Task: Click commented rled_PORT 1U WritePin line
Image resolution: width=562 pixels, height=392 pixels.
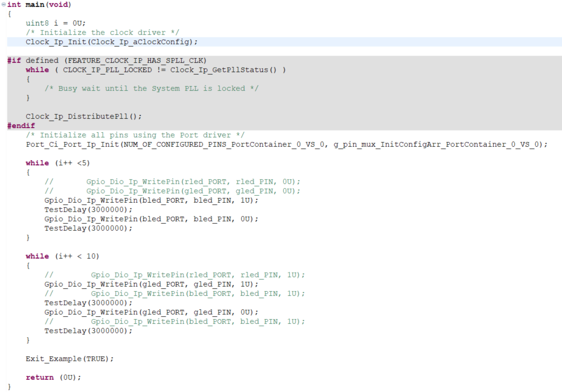Action: pos(174,274)
